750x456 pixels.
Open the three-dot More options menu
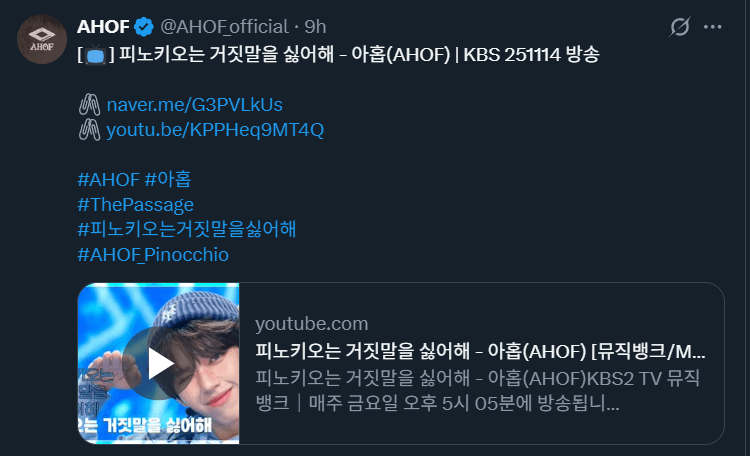coord(712,27)
